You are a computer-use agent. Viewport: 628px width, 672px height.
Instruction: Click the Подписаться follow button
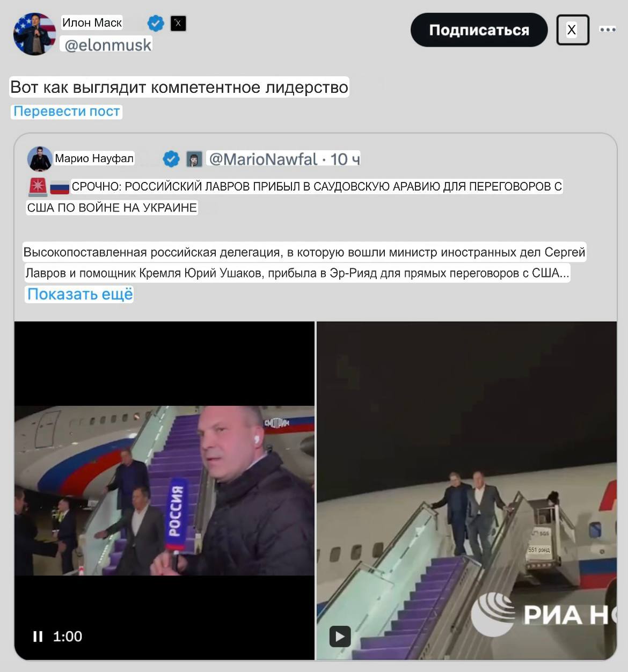[x=479, y=30]
